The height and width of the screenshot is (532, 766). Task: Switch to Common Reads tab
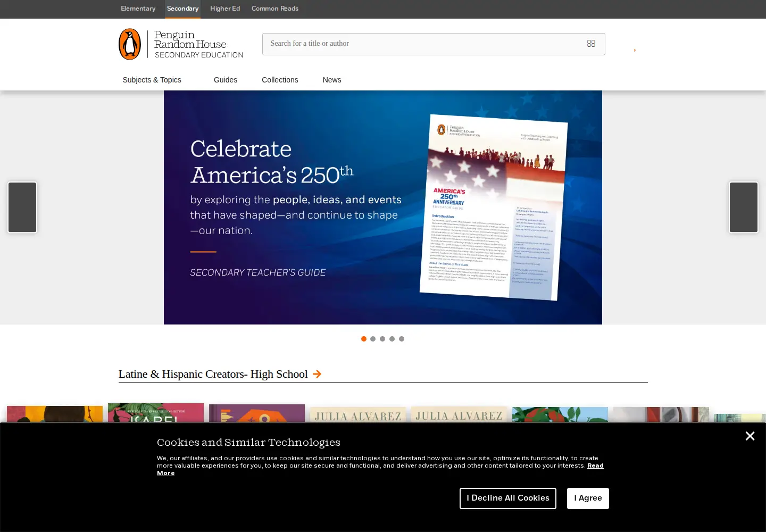tap(275, 9)
